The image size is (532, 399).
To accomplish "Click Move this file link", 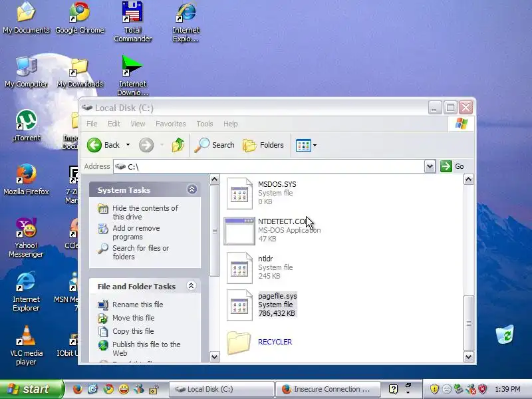I will click(x=134, y=318).
